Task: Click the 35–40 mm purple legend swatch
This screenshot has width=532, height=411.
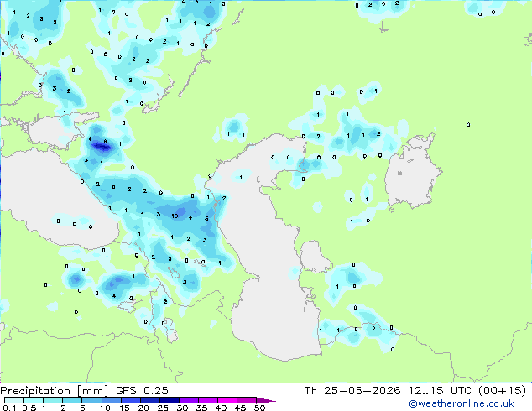Action: (x=207, y=400)
